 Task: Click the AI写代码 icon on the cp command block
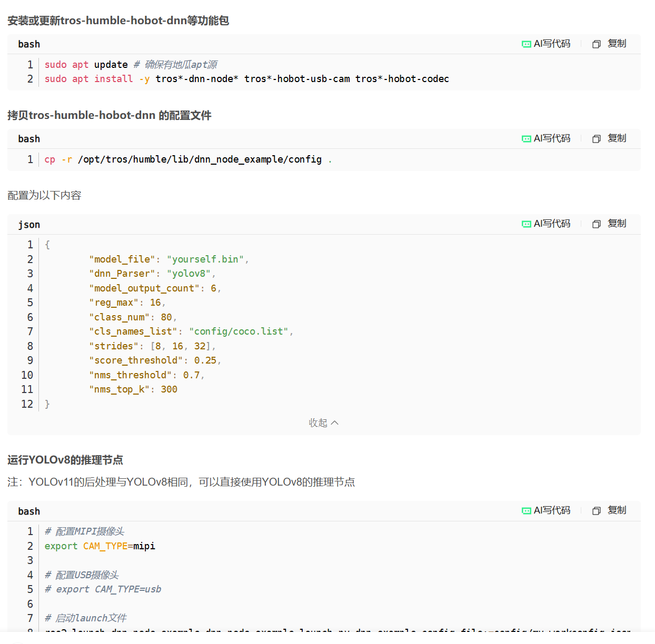[546, 138]
